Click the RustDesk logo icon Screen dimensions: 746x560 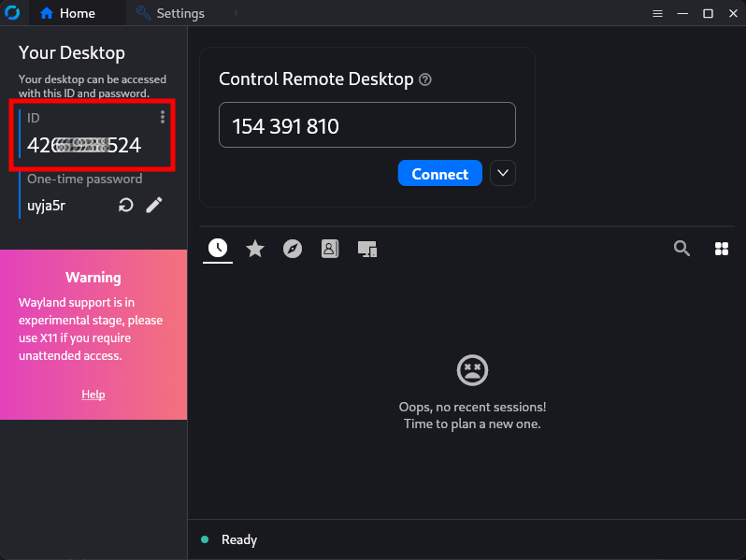click(13, 13)
